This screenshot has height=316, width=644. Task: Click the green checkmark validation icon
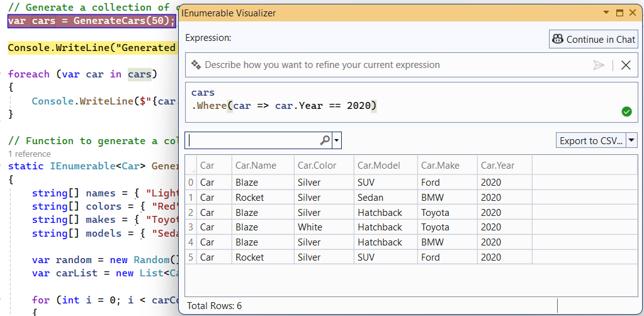pos(626,111)
